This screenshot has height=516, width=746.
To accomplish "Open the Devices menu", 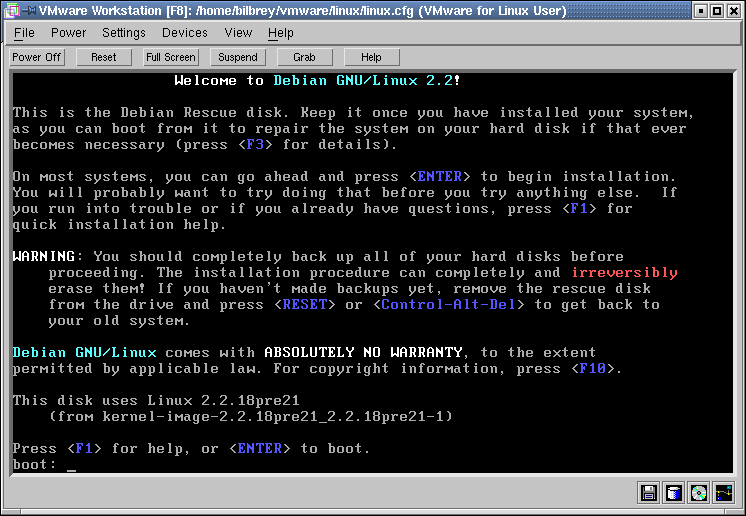I will 185,33.
